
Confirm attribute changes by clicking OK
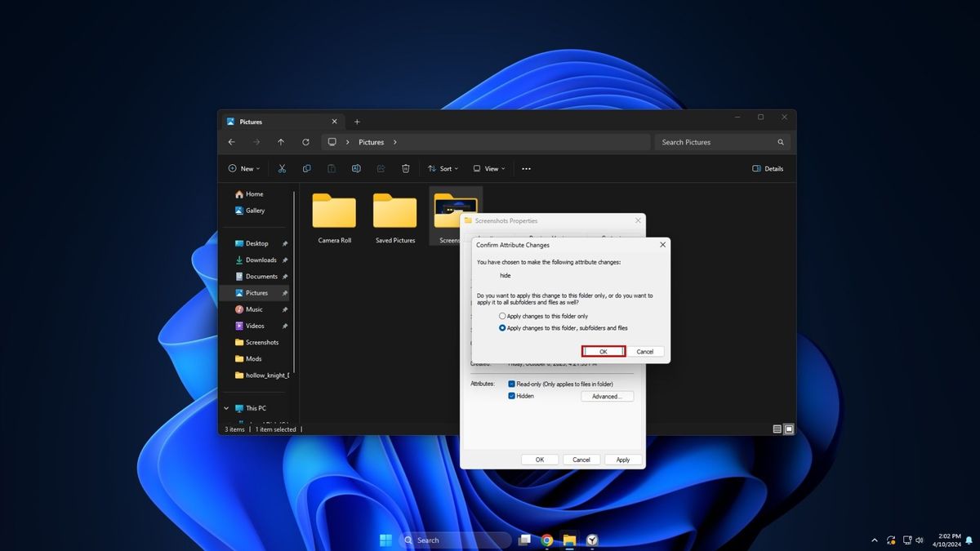(603, 351)
